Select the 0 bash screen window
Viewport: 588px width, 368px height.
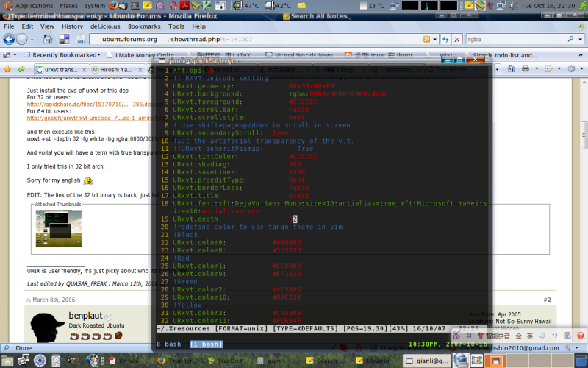click(x=169, y=344)
